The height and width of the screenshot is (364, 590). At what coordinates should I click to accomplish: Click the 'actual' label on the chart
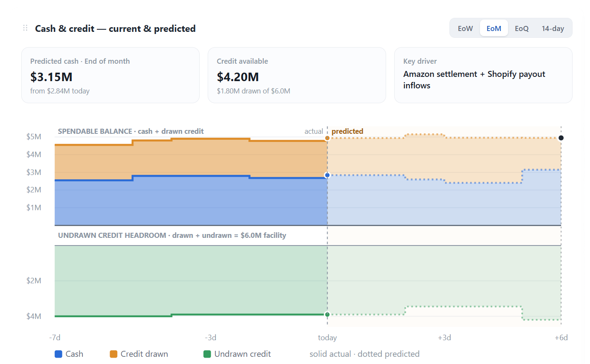(314, 131)
